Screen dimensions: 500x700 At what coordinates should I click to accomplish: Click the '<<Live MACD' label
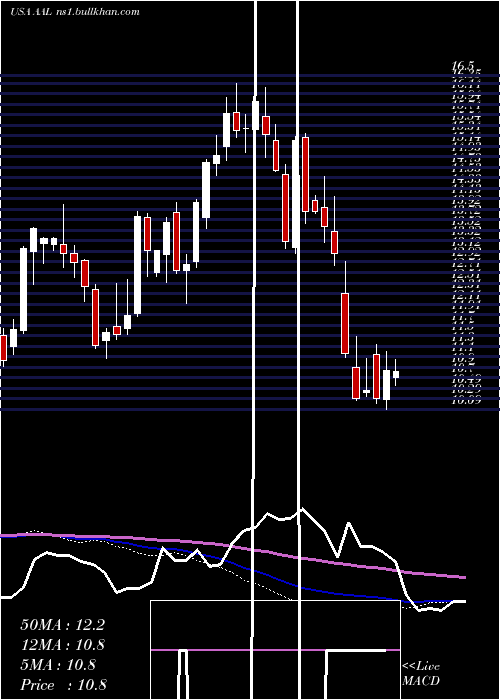(421, 674)
